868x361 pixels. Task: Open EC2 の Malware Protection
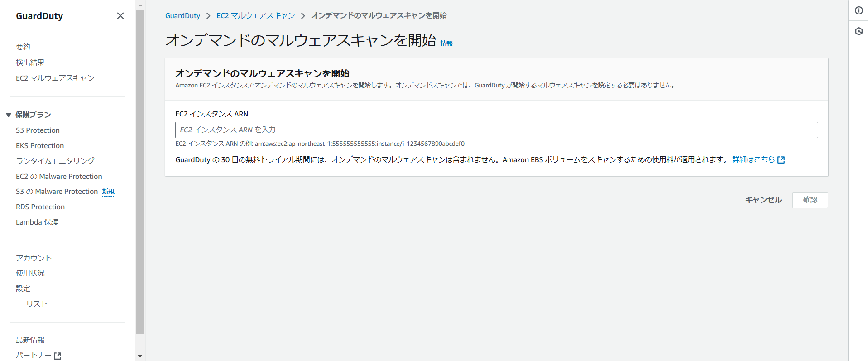click(x=59, y=177)
